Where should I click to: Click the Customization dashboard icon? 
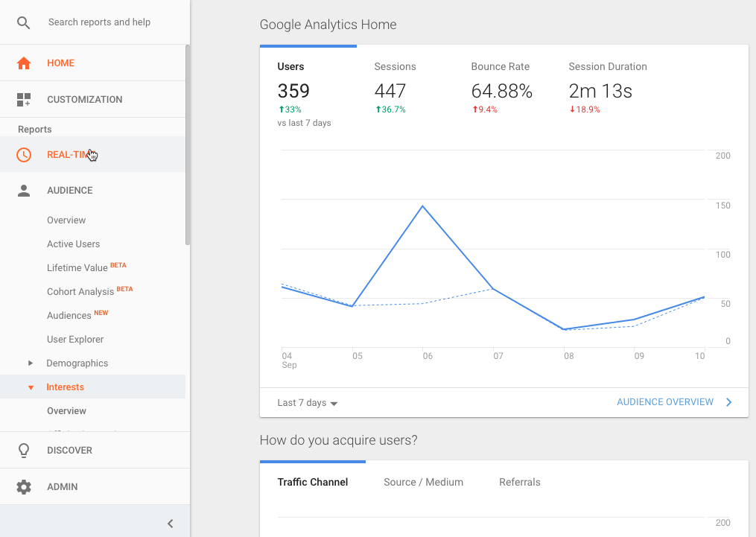tap(24, 100)
